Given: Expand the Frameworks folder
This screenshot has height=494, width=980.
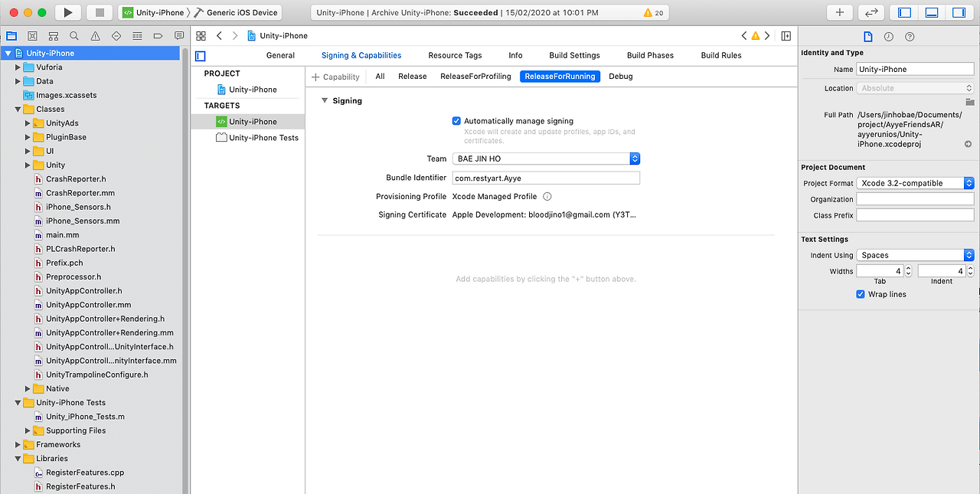Looking at the screenshot, I should [18, 444].
